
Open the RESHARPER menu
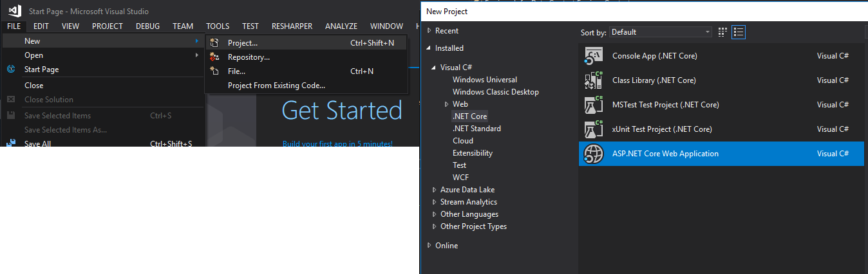[x=292, y=26]
